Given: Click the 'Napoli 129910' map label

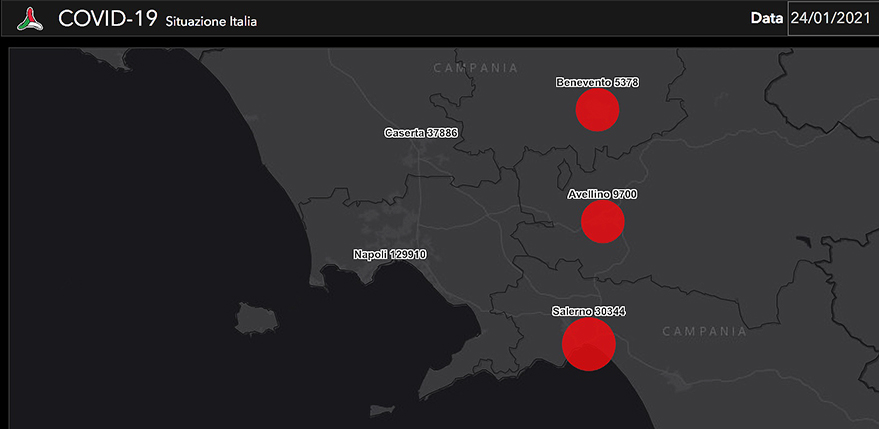Looking at the screenshot, I should (390, 254).
